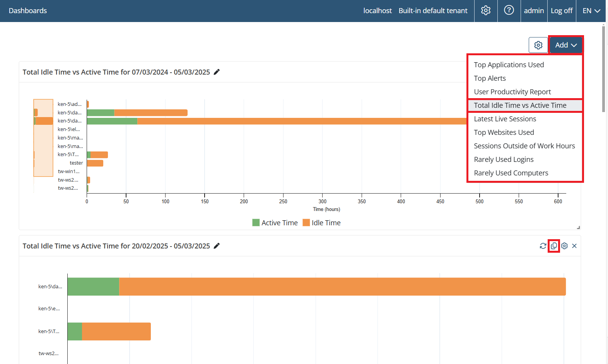
Task: Edit second widget title with pencil icon
Action: (217, 246)
